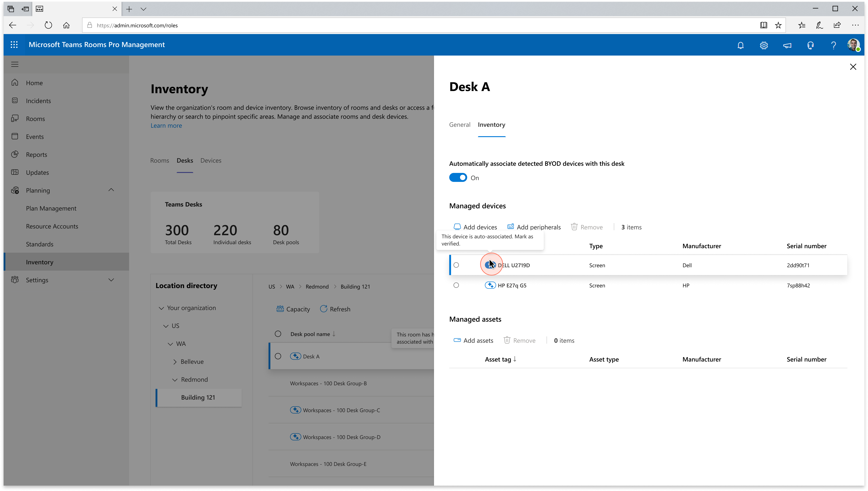The width and height of the screenshot is (868, 491).
Task: Click the Refresh button in the desk list
Action: coord(335,309)
